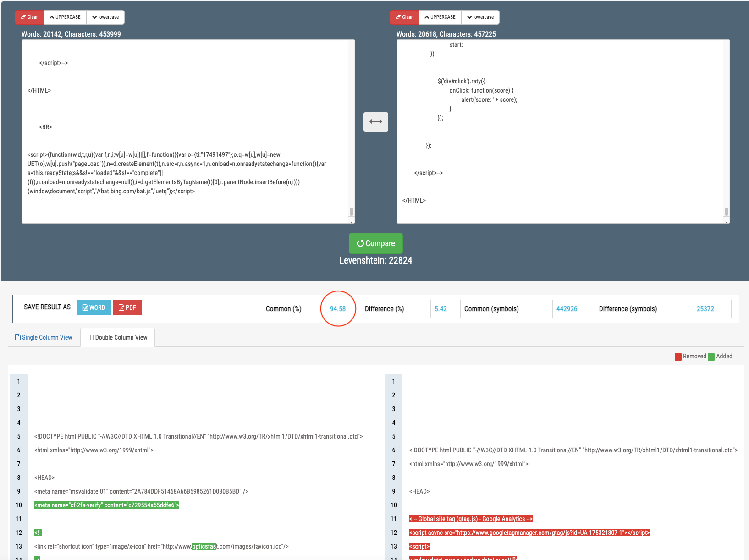Click the Common symbols value 442926
Image resolution: width=749 pixels, height=560 pixels.
567,309
